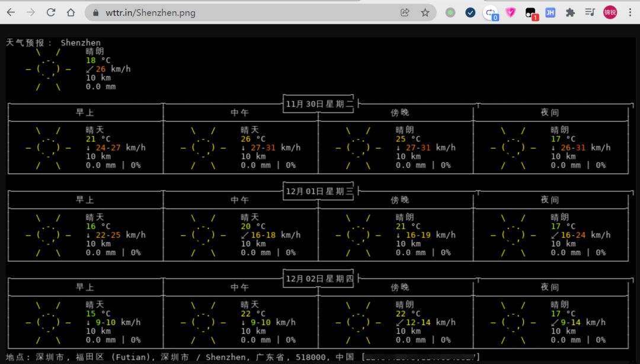Click 15 °C in 12月02日 morning

(x=98, y=314)
